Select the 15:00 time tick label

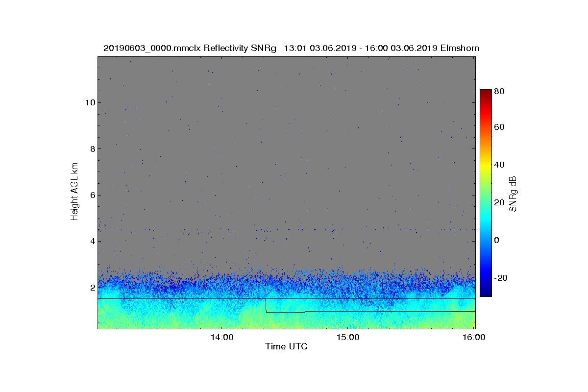(x=348, y=337)
